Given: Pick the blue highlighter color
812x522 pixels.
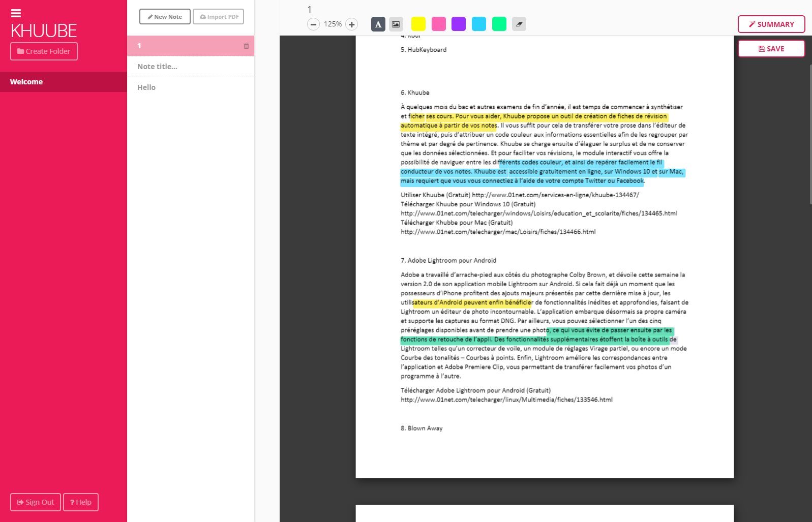Looking at the screenshot, I should click(x=478, y=24).
